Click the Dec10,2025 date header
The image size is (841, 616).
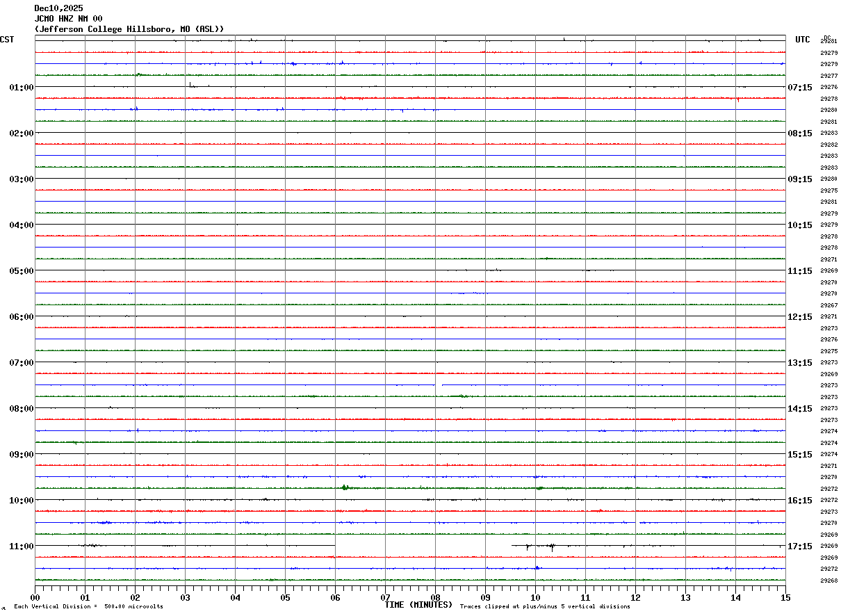point(58,8)
